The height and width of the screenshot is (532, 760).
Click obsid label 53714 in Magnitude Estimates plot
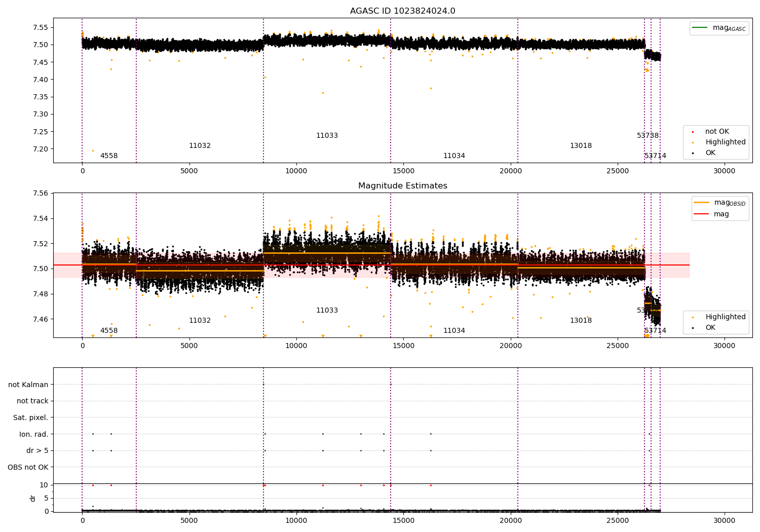[x=656, y=331]
